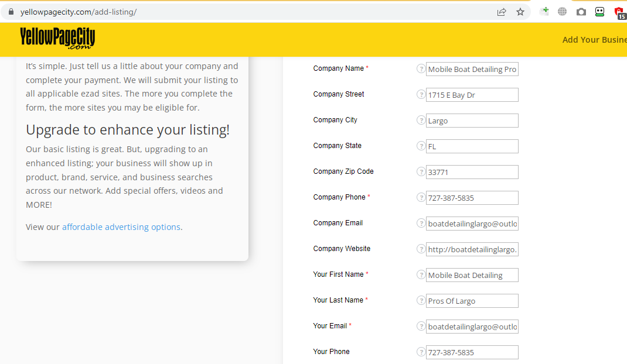
Task: Click help icon next to Company Name
Action: tap(420, 69)
